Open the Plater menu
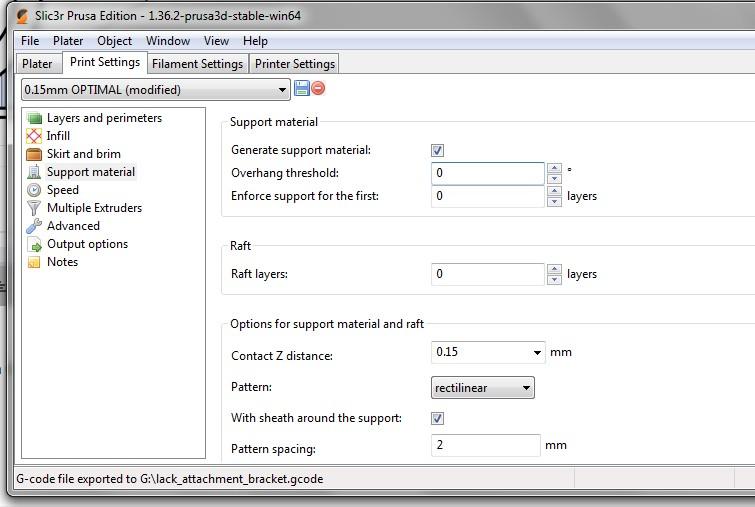This screenshot has height=507, width=755. pos(68,41)
